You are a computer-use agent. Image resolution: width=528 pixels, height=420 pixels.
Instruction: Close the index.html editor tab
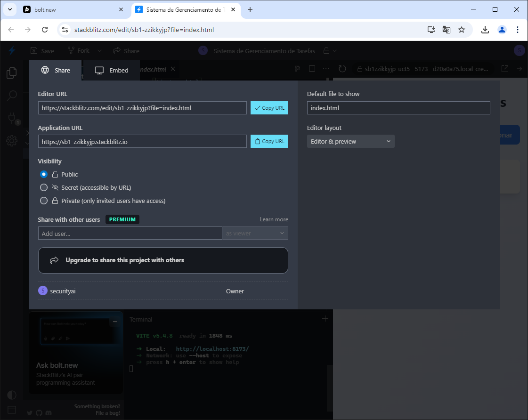[173, 69]
